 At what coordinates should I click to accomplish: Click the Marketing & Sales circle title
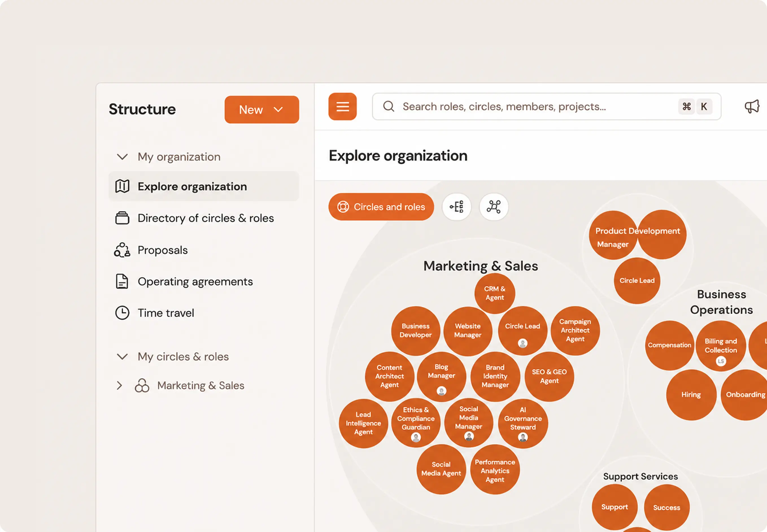(x=481, y=266)
